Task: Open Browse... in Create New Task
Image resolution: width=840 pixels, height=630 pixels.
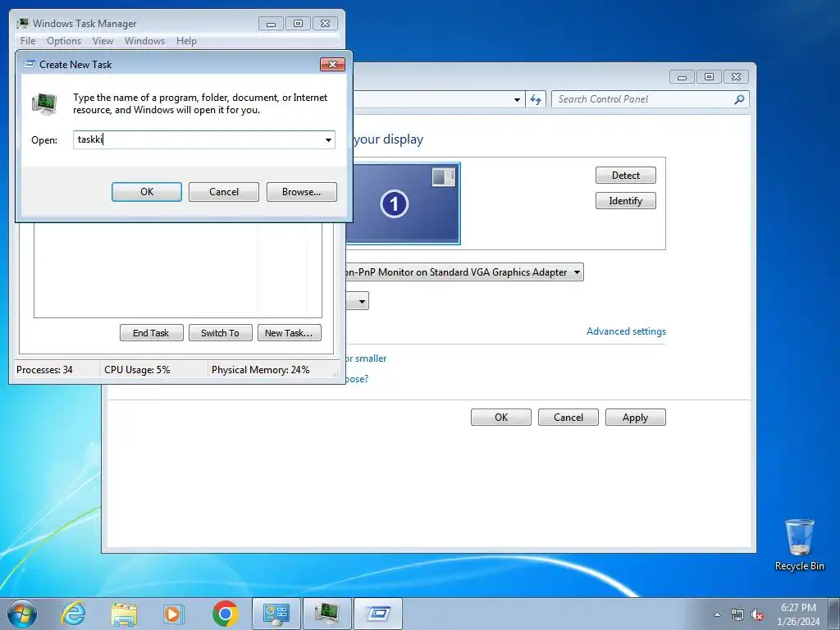Action: pyautogui.click(x=302, y=192)
